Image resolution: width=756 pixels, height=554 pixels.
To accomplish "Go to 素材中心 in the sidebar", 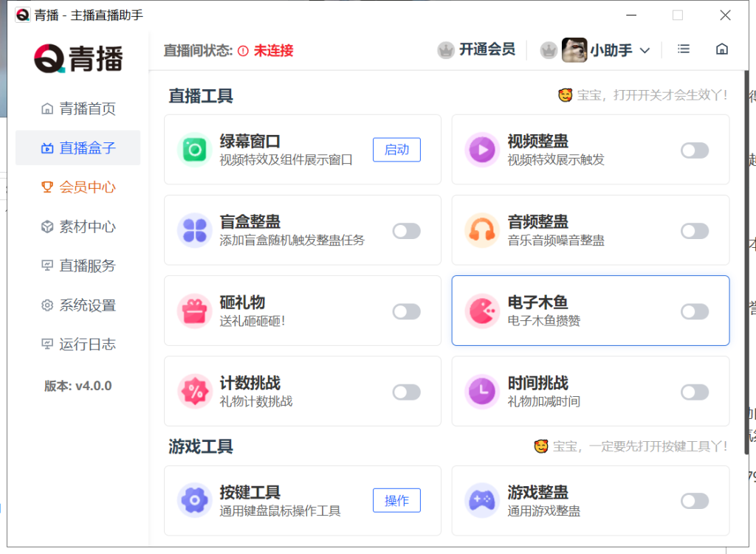I will point(78,226).
